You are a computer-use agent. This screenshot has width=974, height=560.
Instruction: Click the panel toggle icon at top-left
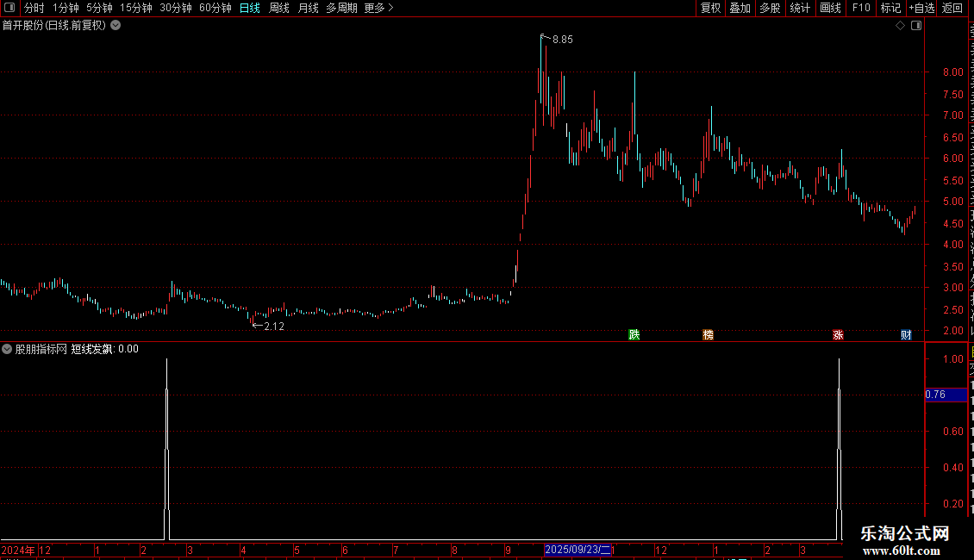tap(9, 8)
